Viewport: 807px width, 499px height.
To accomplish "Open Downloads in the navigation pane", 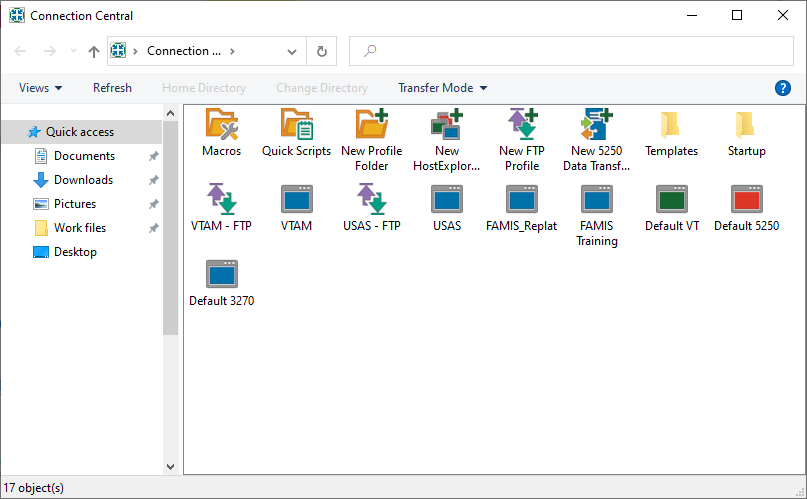I will 82,180.
